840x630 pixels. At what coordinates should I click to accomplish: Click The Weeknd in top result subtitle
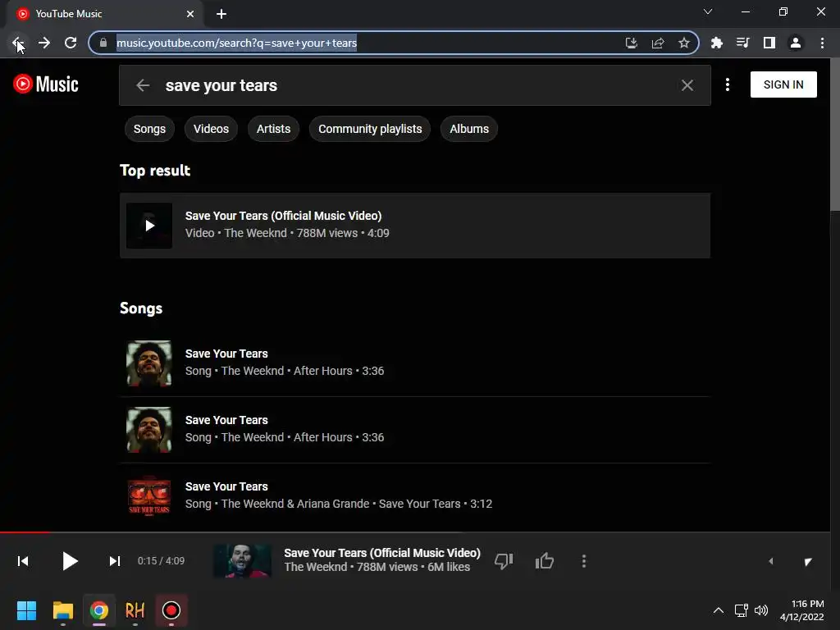(256, 233)
